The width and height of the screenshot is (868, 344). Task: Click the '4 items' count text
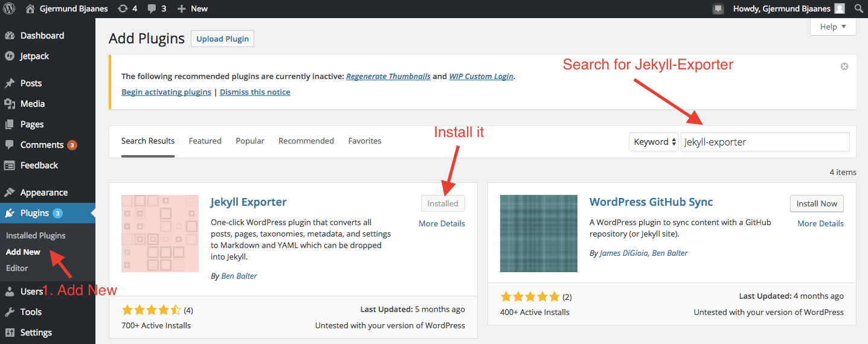coord(843,172)
